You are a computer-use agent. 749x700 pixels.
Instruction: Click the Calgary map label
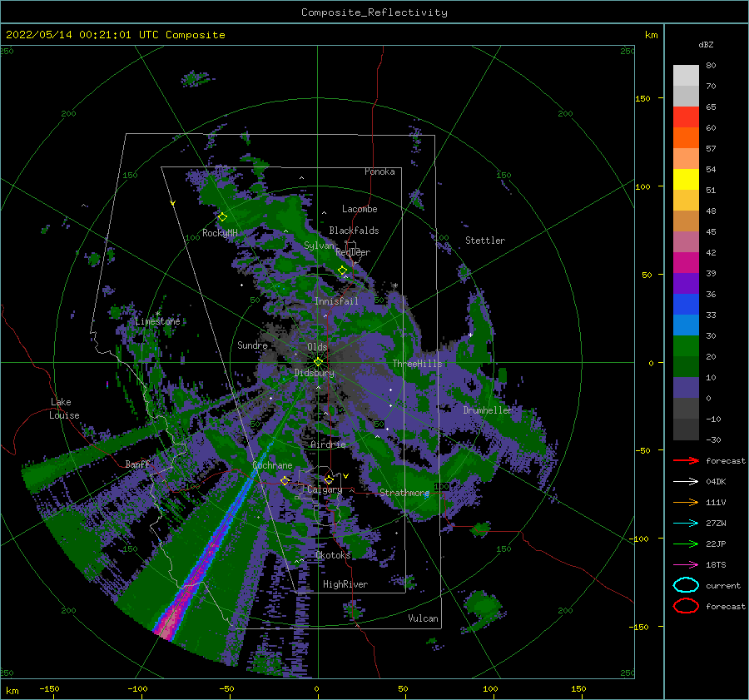pyautogui.click(x=325, y=489)
